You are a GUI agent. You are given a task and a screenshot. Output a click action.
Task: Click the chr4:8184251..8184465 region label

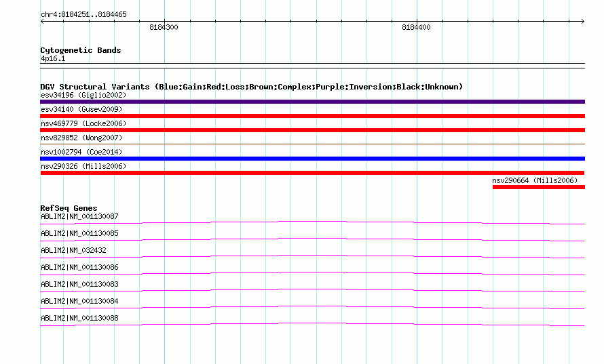[83, 14]
